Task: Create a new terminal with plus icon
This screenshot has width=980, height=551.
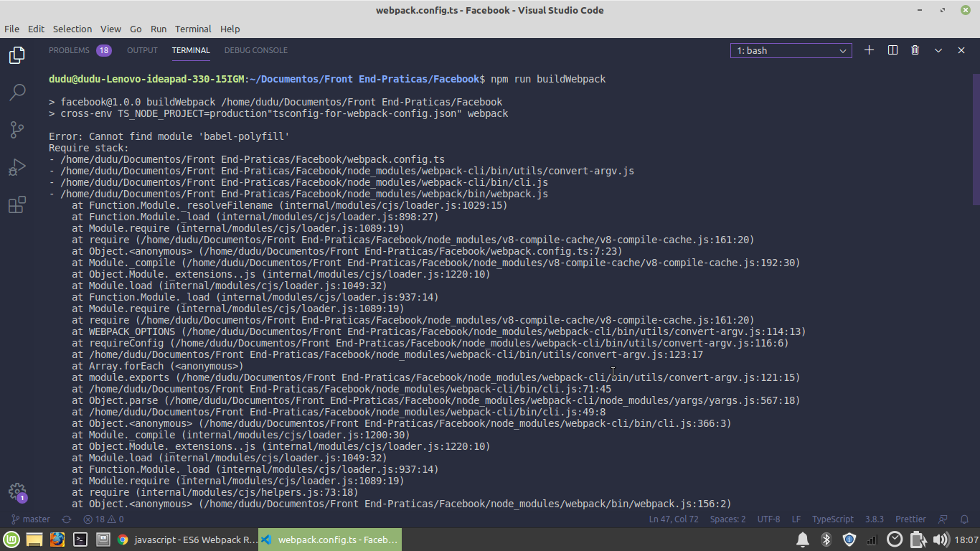Action: 869,50
